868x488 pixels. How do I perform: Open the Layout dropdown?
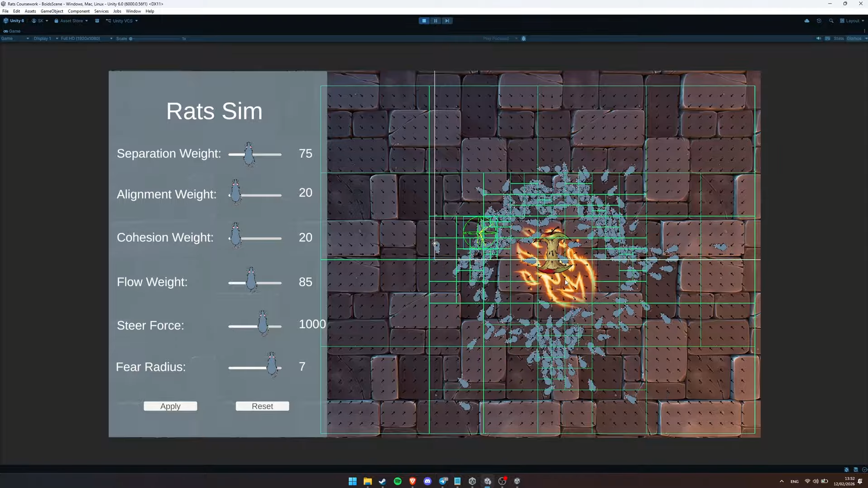pos(852,21)
